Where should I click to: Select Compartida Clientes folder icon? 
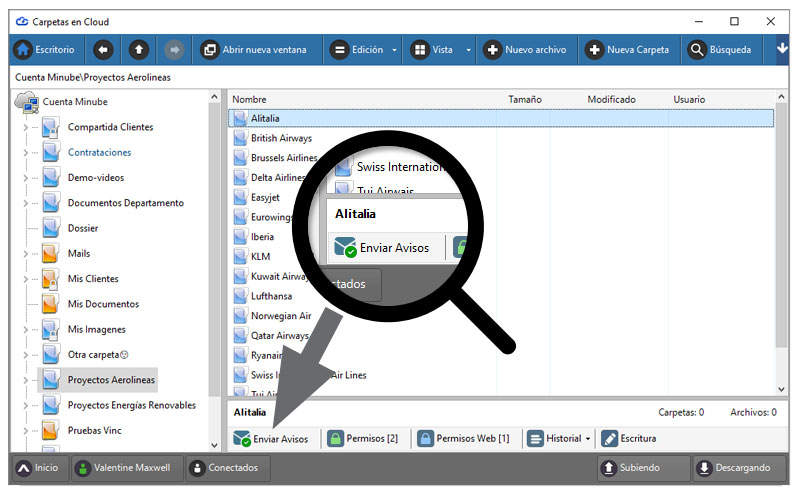pyautogui.click(x=51, y=127)
